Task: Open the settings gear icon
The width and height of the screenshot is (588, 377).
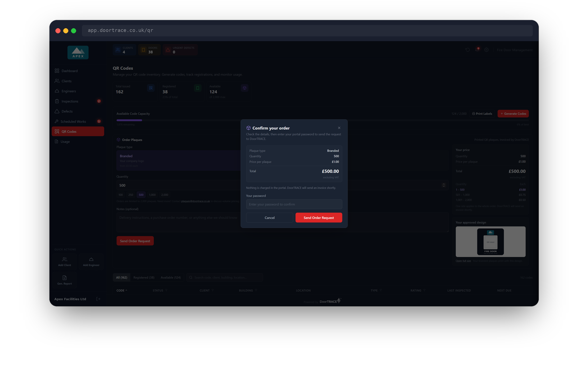Action: click(x=486, y=50)
